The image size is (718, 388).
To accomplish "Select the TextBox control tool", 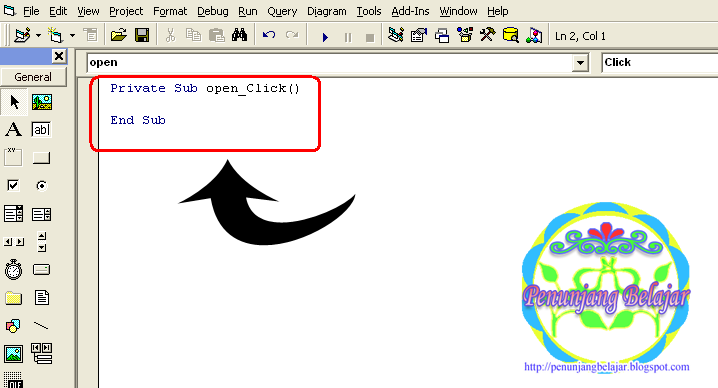I will coord(41,130).
